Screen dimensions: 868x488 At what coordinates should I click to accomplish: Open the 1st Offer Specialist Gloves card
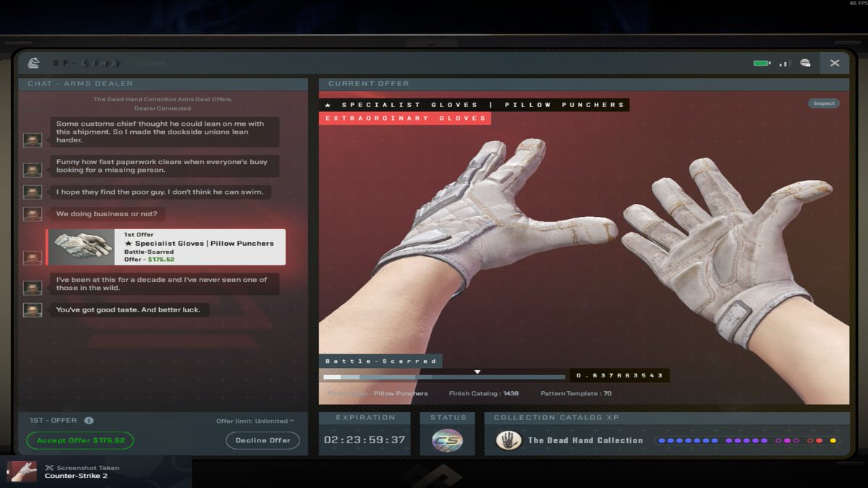coord(166,247)
